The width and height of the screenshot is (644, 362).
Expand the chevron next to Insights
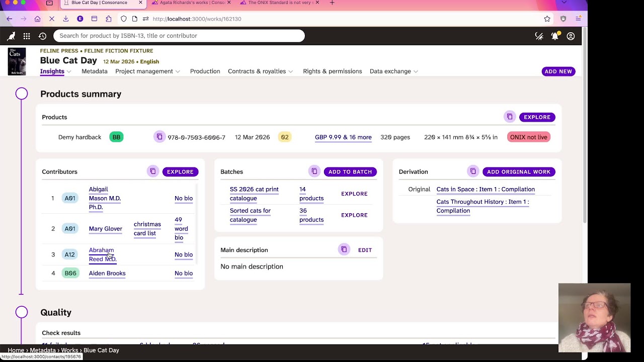(x=69, y=71)
